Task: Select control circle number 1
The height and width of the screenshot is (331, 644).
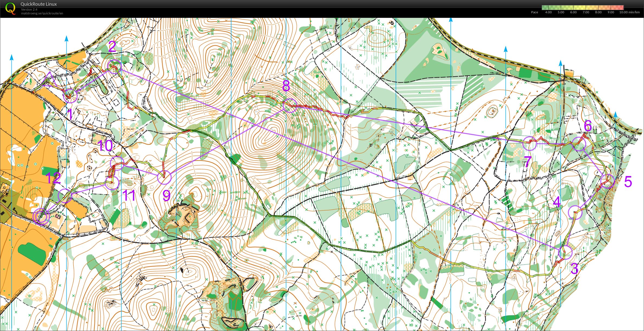Action: coord(70,96)
